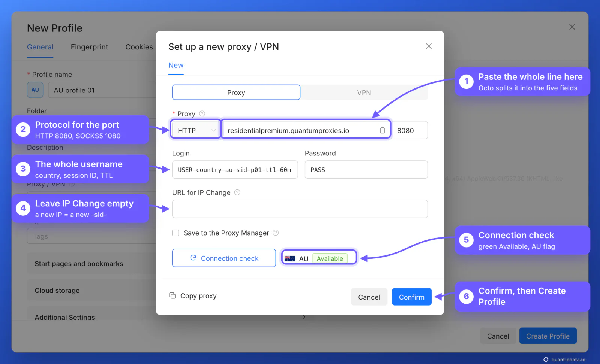This screenshot has height=364, width=600.
Task: Click Cancel in New Profile window
Action: tap(498, 336)
